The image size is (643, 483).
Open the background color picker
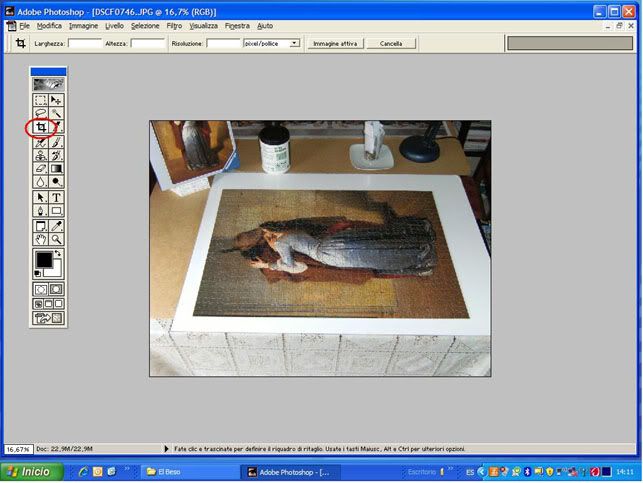point(55,271)
